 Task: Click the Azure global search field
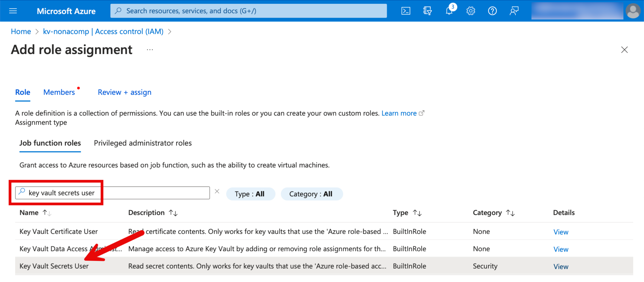248,11
